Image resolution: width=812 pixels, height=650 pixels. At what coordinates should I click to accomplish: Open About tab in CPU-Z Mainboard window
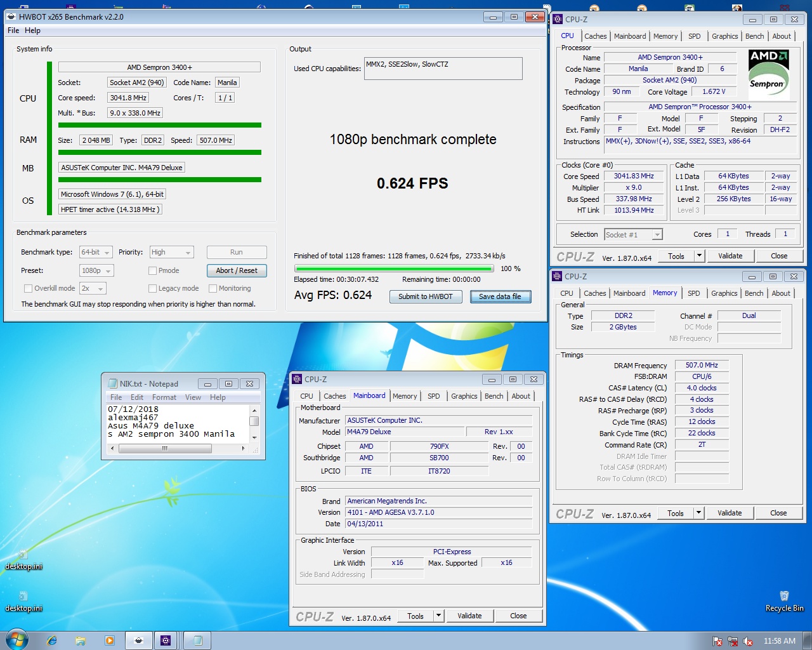[x=521, y=396]
